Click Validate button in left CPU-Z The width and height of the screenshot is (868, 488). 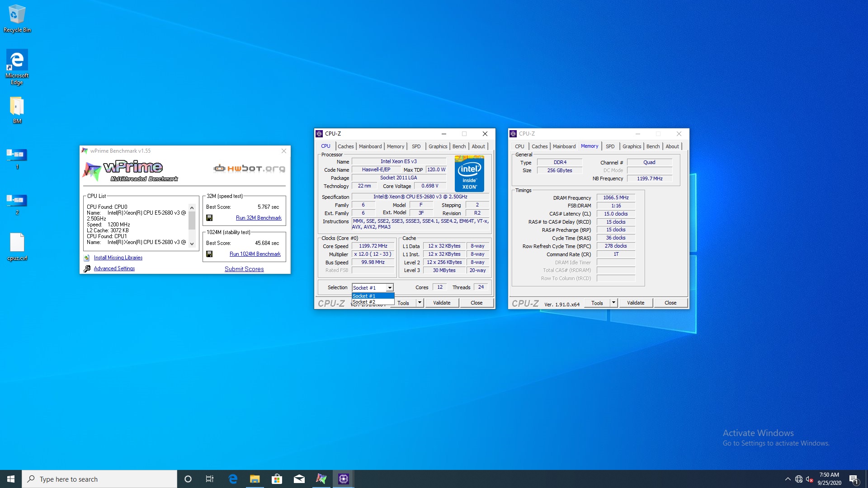tap(442, 303)
